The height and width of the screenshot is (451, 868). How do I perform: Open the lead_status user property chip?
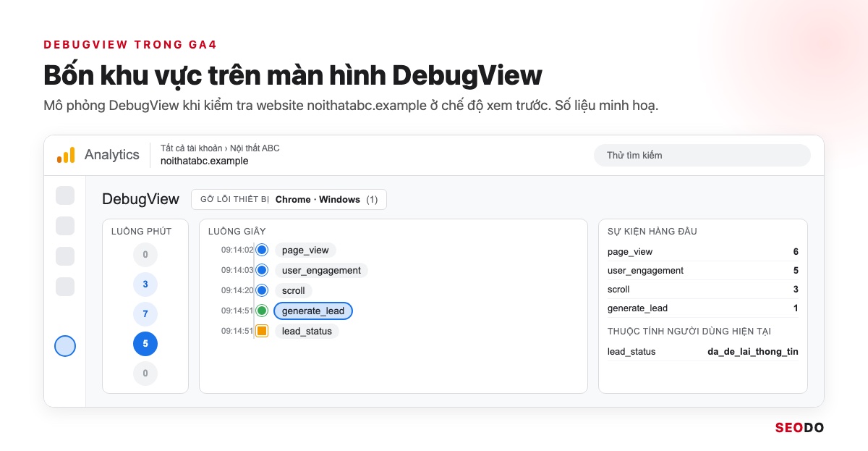tap(307, 331)
